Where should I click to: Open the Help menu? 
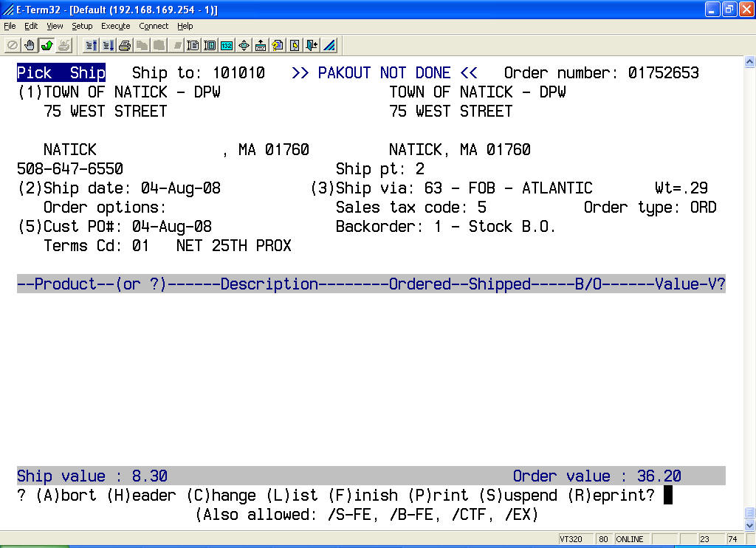click(x=185, y=26)
